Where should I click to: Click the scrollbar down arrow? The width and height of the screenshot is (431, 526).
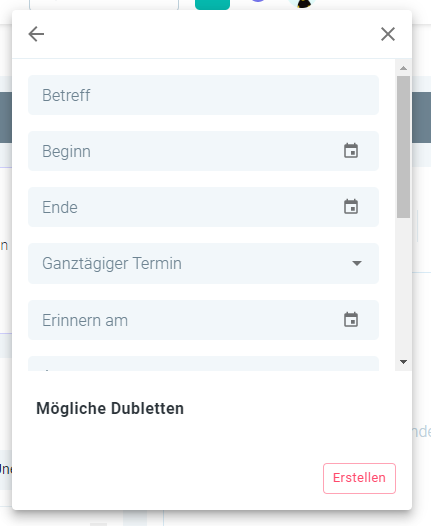403,362
